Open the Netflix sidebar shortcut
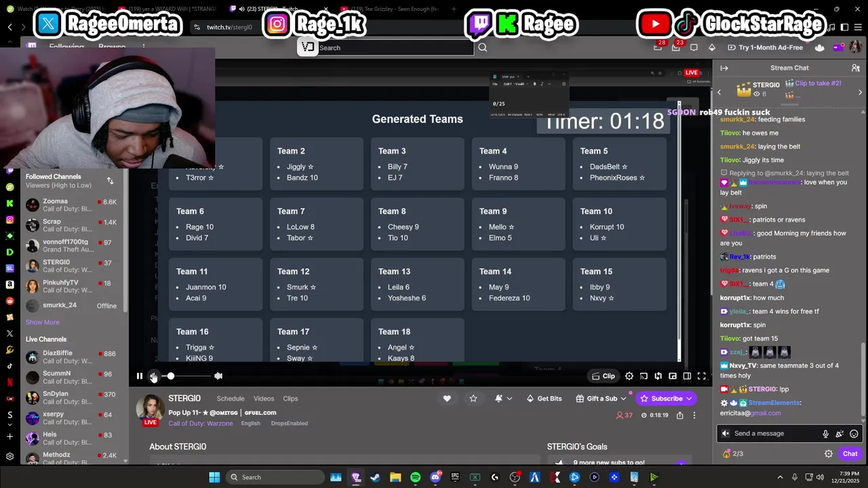Screen dimensions: 868x488 click(9, 382)
